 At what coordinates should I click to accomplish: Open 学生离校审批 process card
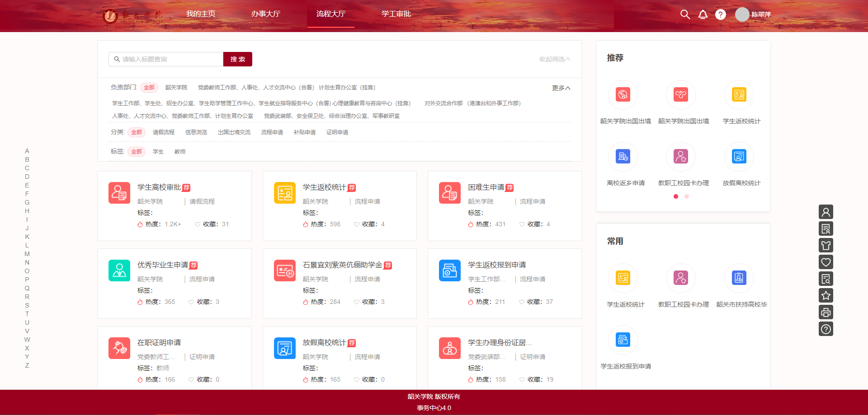coord(159,187)
